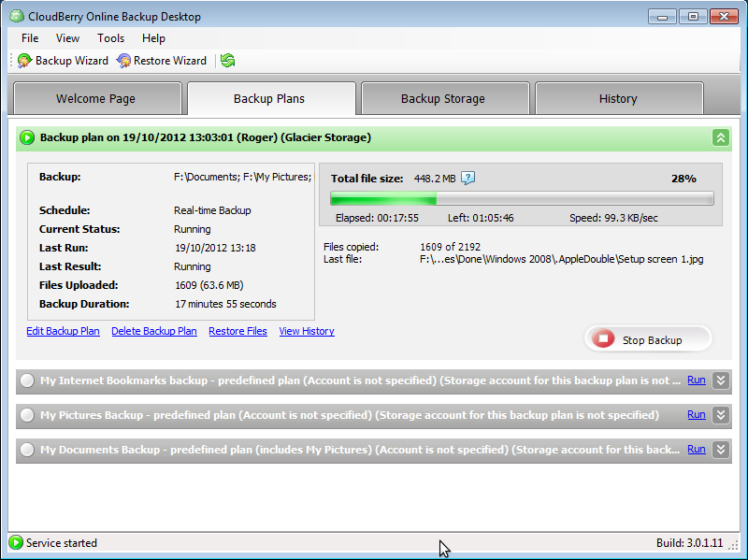Minimize the CloudBerry window
This screenshot has width=748, height=560.
pyautogui.click(x=662, y=17)
